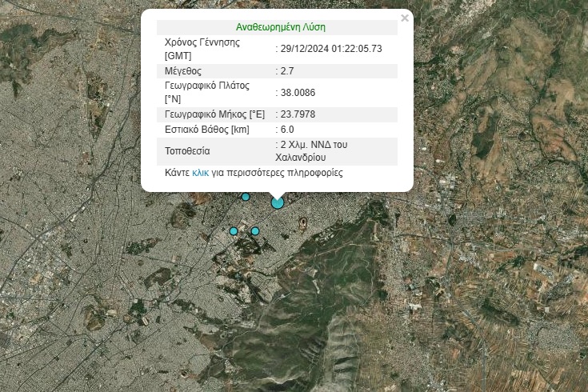Select the lower-right marker of the pair beneath the popup
This screenshot has width=588, height=392.
pyautogui.click(x=255, y=231)
